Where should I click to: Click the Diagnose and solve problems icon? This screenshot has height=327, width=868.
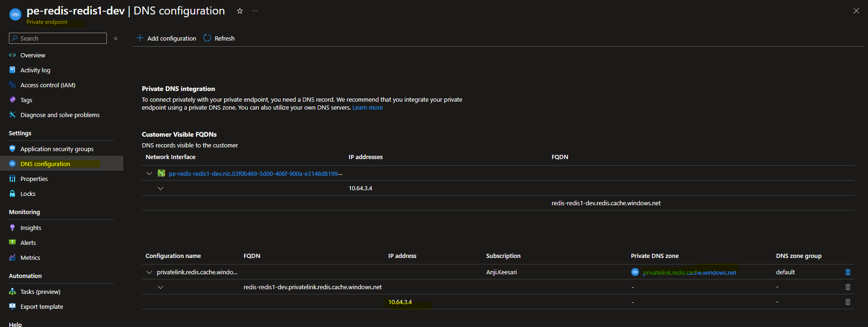(13, 115)
